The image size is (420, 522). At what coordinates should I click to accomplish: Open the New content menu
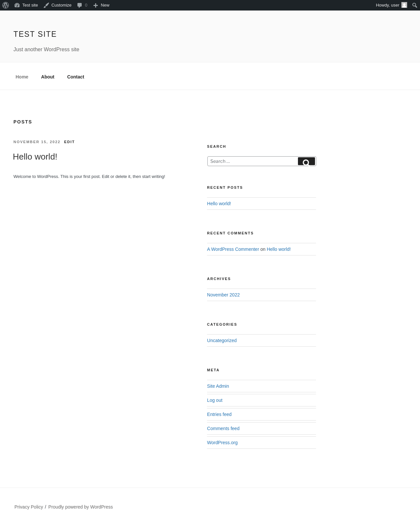[101, 5]
